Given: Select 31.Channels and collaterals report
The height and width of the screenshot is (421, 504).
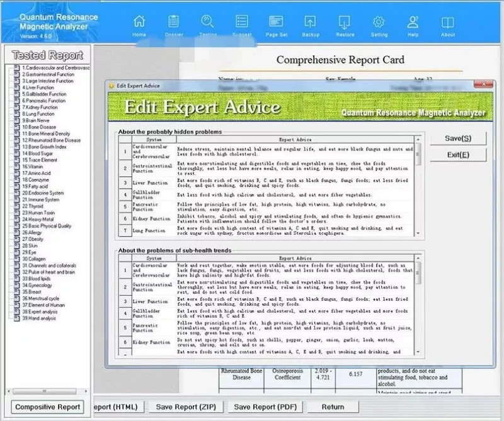Looking at the screenshot, I should [49, 266].
